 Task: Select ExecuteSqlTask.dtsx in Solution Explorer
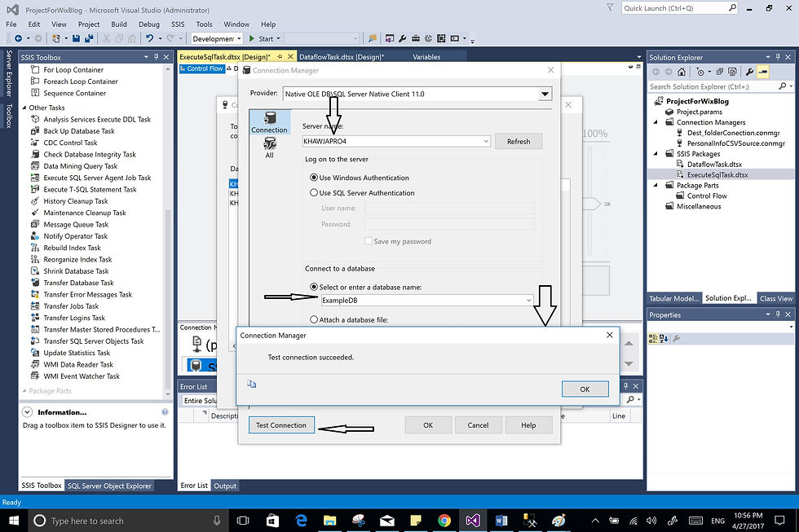(x=717, y=174)
